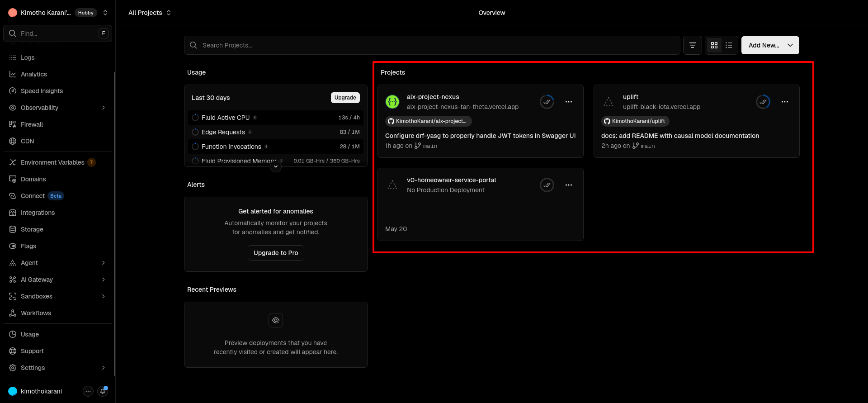Open the Logs sidebar item
The height and width of the screenshot is (403, 868).
click(57, 57)
